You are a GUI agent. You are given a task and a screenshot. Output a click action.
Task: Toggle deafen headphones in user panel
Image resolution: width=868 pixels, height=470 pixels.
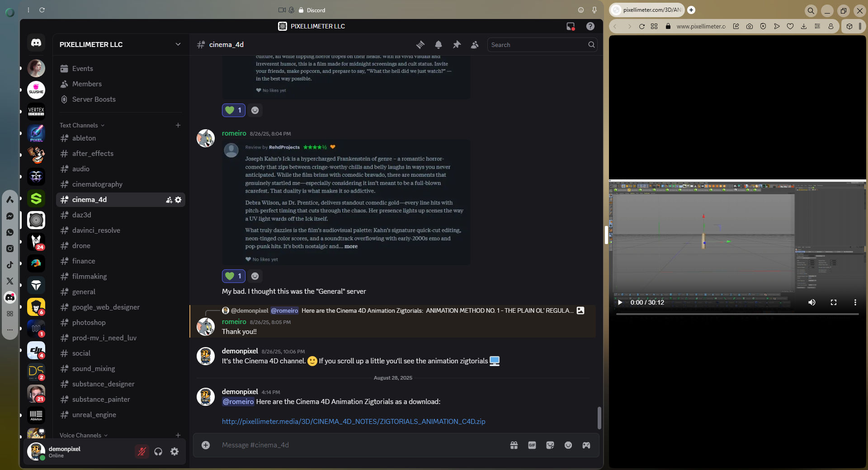158,451
